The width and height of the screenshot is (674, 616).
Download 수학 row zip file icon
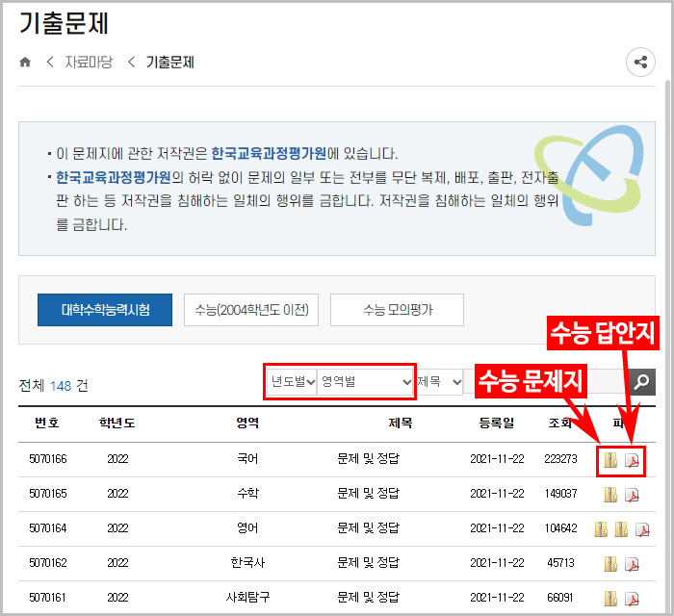tap(610, 495)
